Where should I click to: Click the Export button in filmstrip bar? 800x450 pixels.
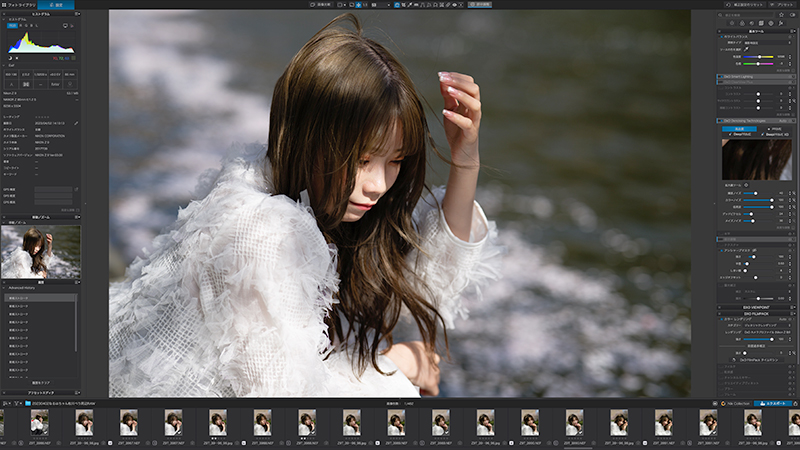[773, 403]
